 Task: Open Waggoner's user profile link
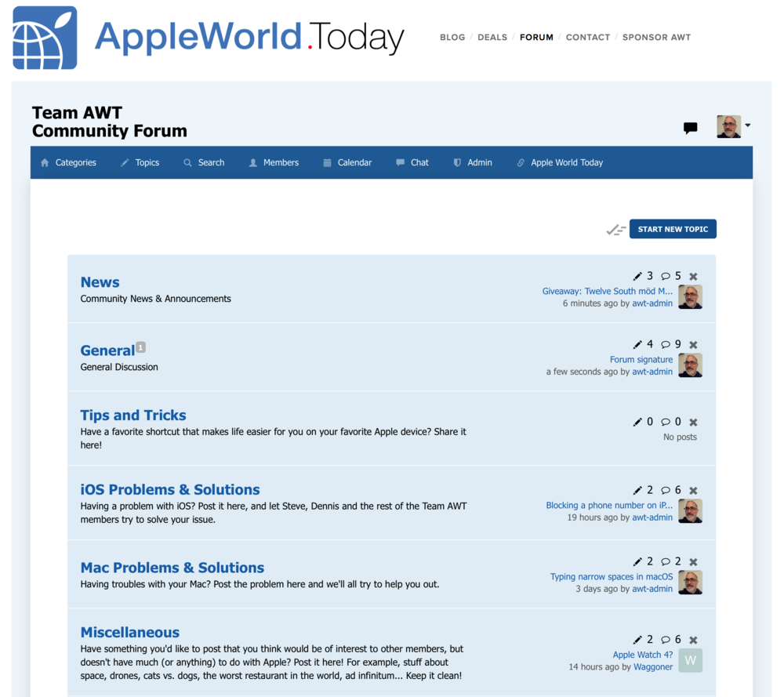click(653, 667)
